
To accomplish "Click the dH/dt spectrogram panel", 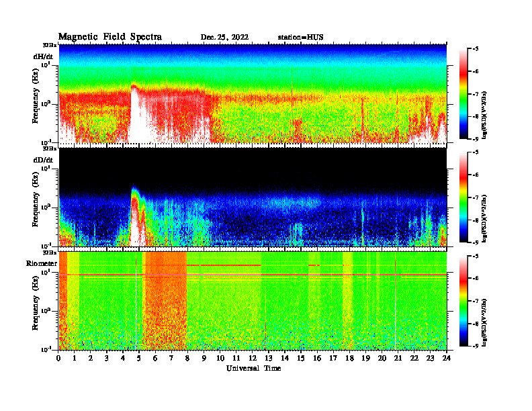I will point(253,93).
